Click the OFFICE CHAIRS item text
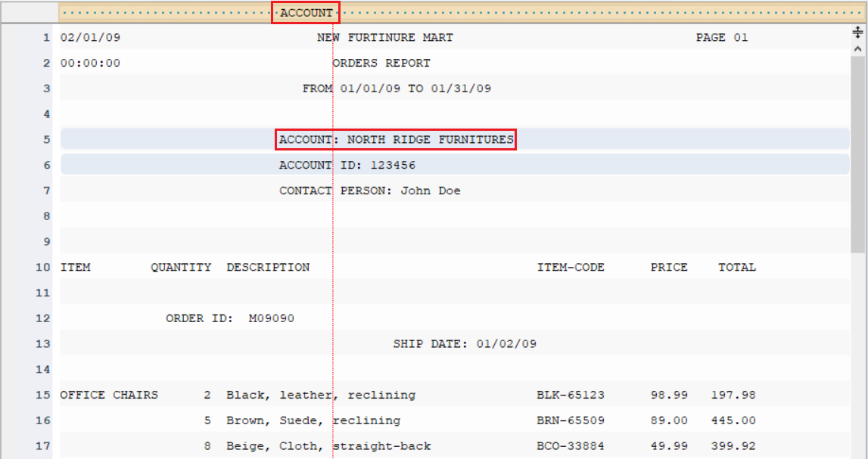The height and width of the screenshot is (459, 868). tap(109, 395)
